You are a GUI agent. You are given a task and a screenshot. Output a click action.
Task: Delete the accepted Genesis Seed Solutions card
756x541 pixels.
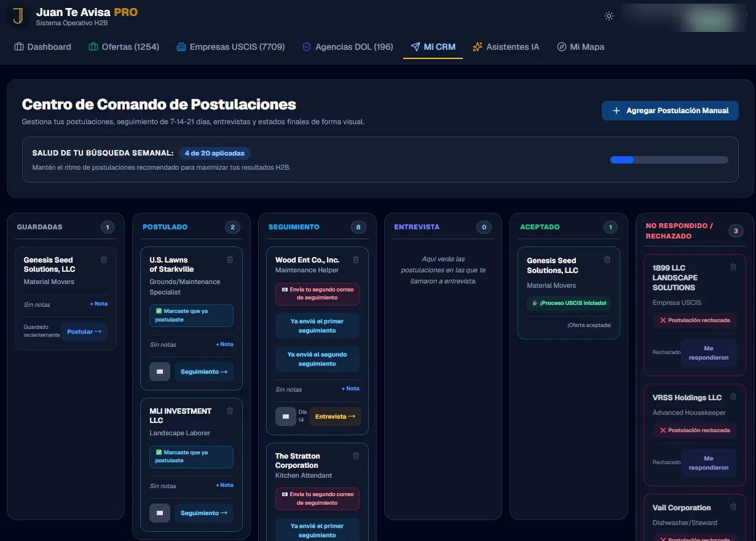pos(607,260)
